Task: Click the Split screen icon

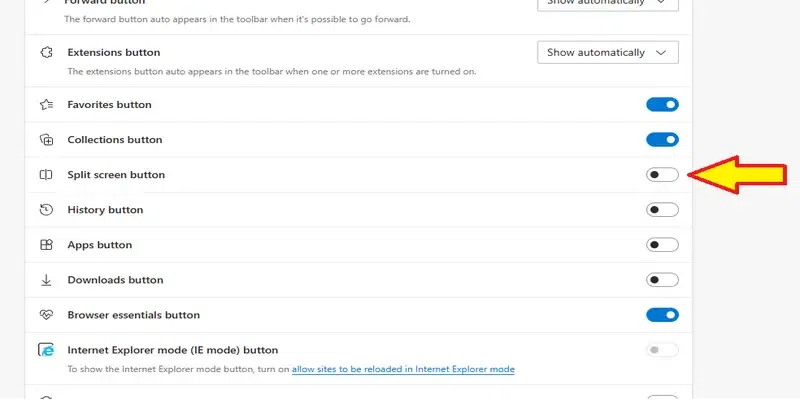Action: (45, 175)
